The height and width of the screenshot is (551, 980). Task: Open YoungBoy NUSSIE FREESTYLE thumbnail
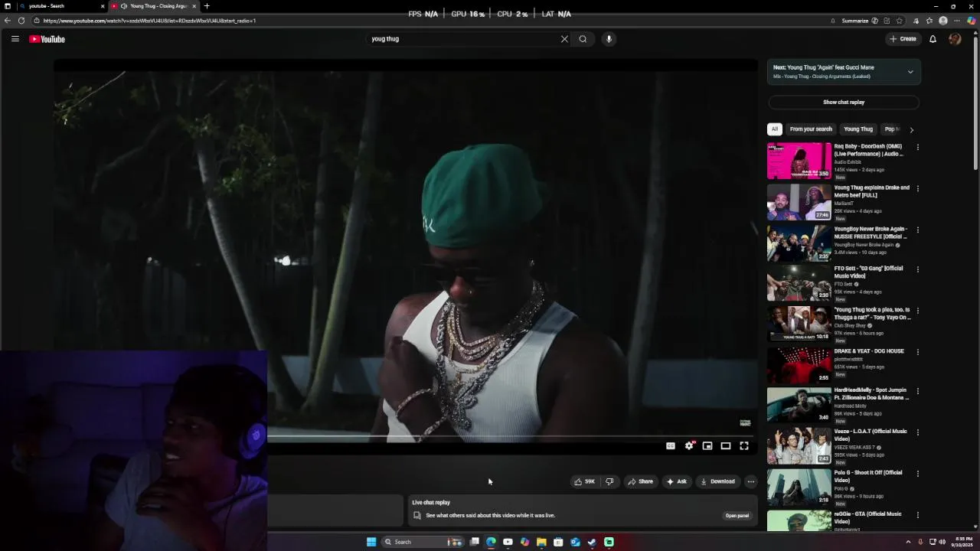click(x=799, y=243)
